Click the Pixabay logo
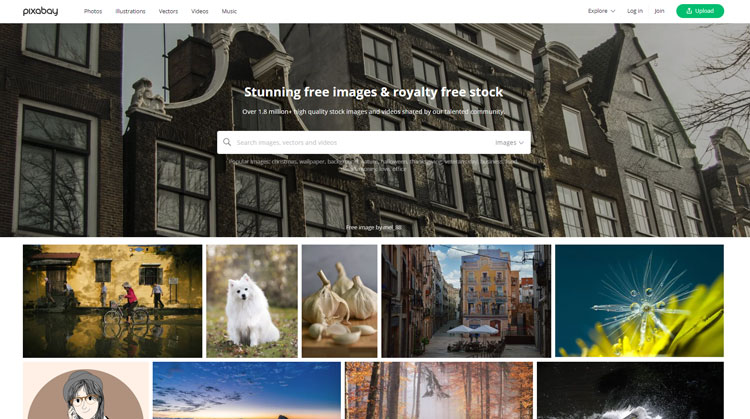The image size is (750, 419). pyautogui.click(x=40, y=11)
